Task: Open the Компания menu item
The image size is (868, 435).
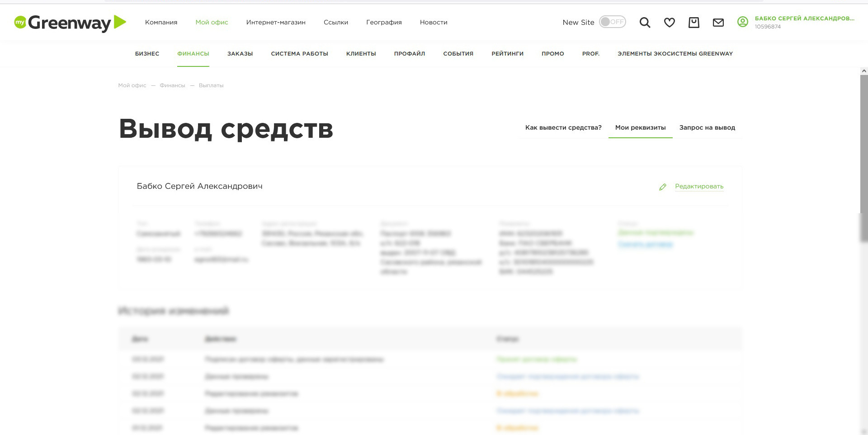Action: 161,22
